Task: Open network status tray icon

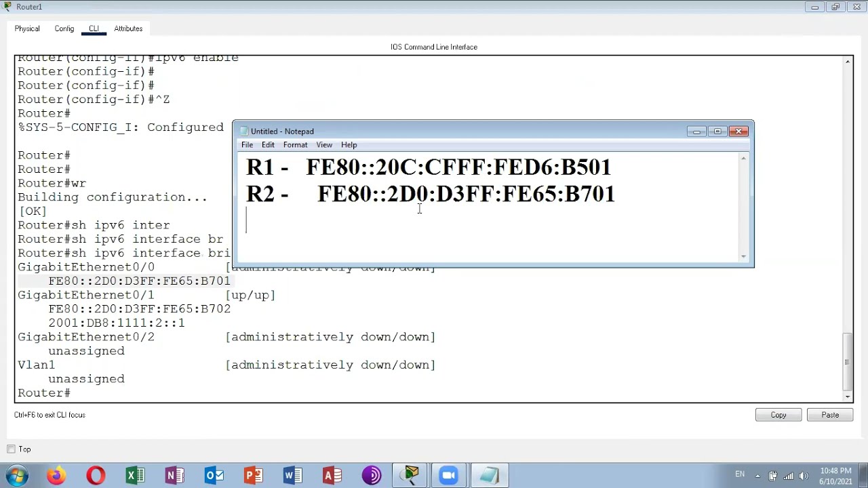Action: click(788, 476)
